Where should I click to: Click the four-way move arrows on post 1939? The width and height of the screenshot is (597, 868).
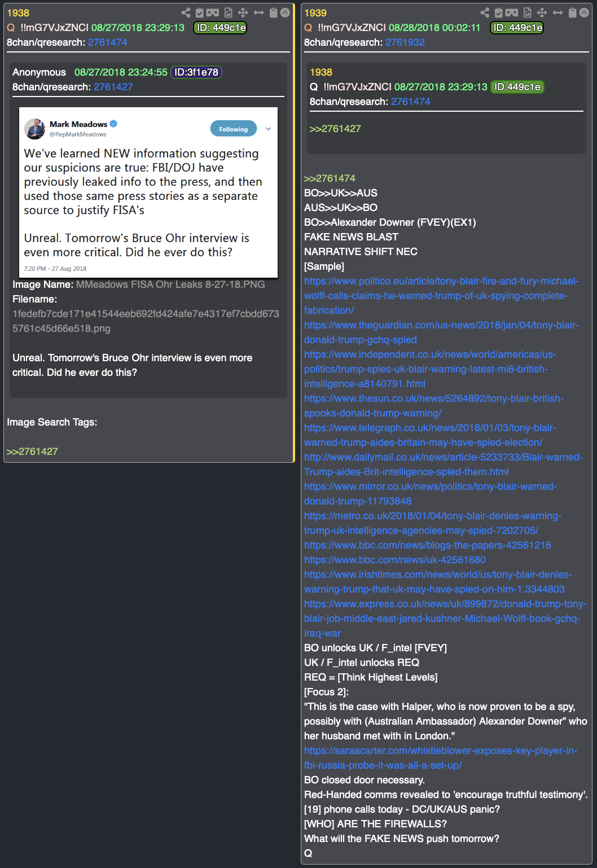(542, 12)
